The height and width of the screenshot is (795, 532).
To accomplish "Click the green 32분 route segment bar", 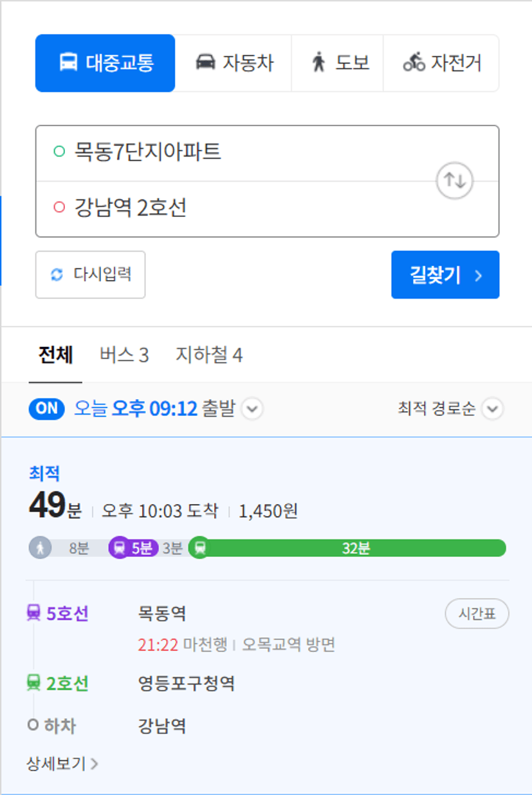I will point(356,548).
